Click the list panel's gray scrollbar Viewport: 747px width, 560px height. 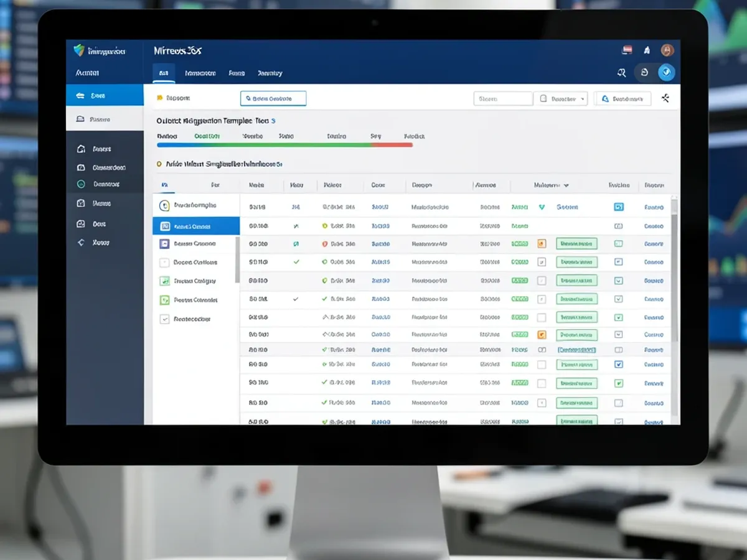pos(237,260)
